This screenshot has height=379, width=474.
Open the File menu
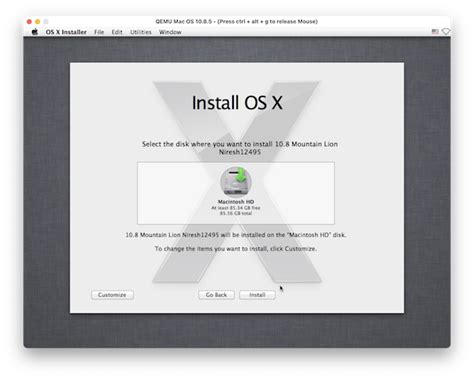click(x=99, y=32)
